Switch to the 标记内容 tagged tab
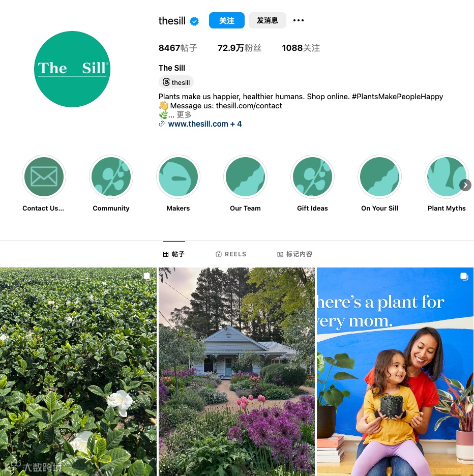 pos(295,254)
